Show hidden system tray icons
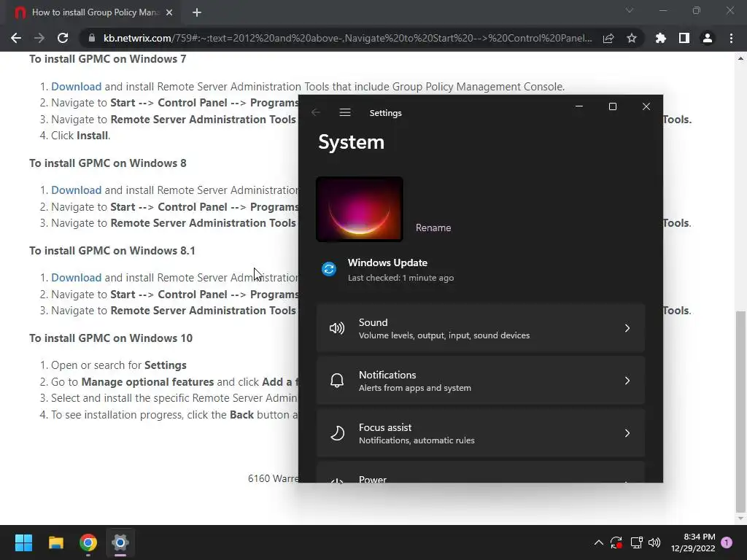Image resolution: width=747 pixels, height=560 pixels. click(599, 542)
